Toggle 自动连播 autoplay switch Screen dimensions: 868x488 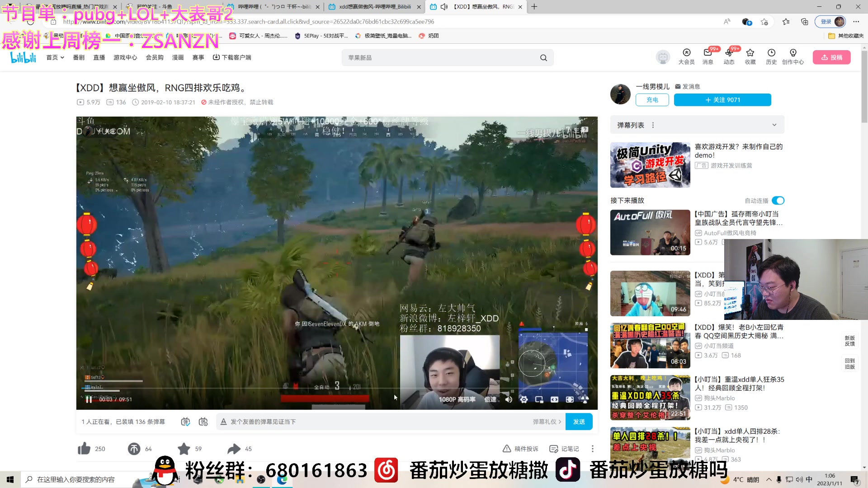tap(778, 200)
